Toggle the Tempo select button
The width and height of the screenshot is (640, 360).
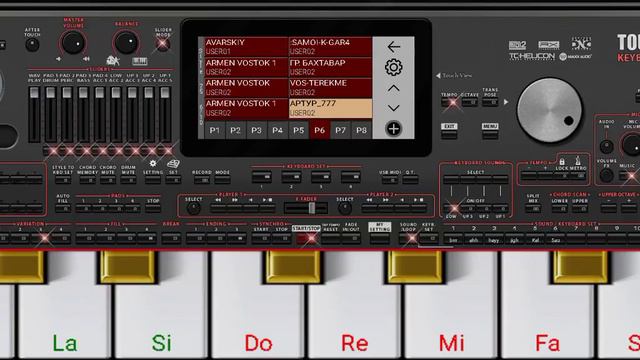[x=449, y=102]
